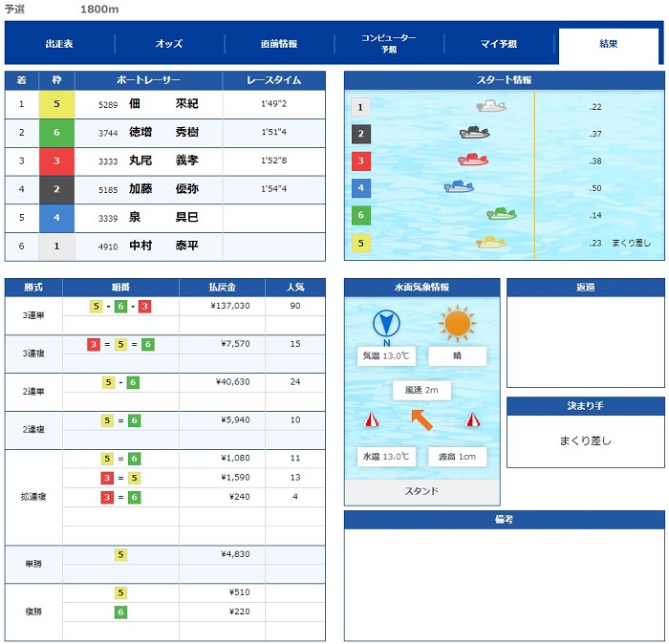Switch to the オッズ tab
Image resolution: width=669 pixels, height=644 pixels.
coord(169,44)
